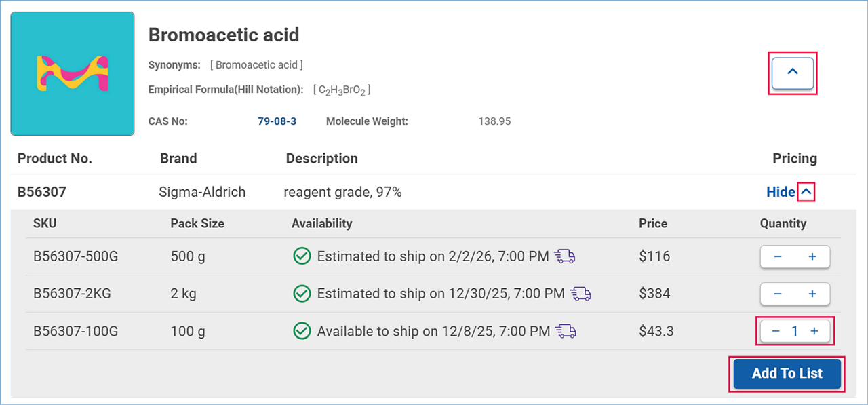This screenshot has width=868, height=405.
Task: Click the Add To List button
Action: pyautogui.click(x=787, y=374)
